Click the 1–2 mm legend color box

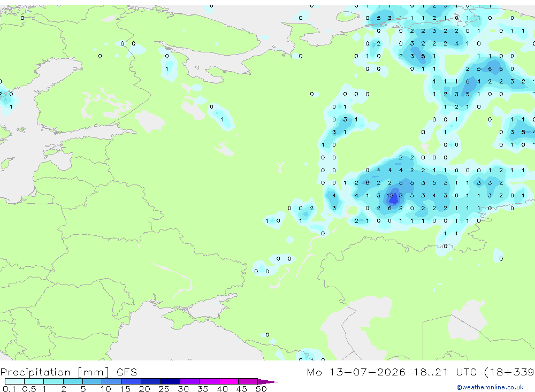(x=53, y=381)
